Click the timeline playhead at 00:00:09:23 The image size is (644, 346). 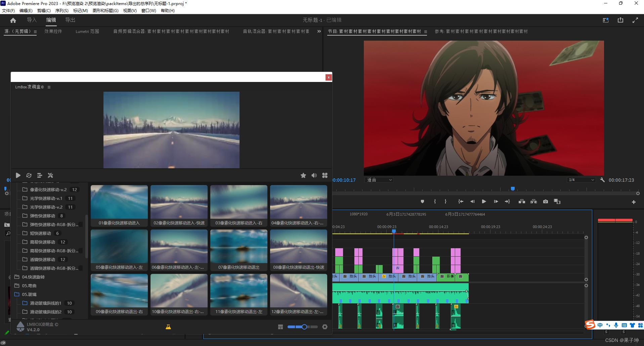tap(394, 231)
